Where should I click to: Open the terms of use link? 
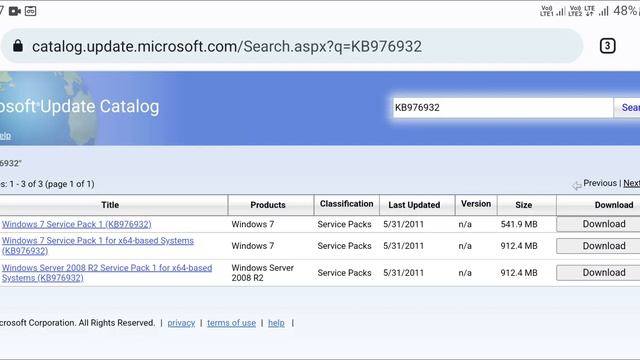(231, 323)
